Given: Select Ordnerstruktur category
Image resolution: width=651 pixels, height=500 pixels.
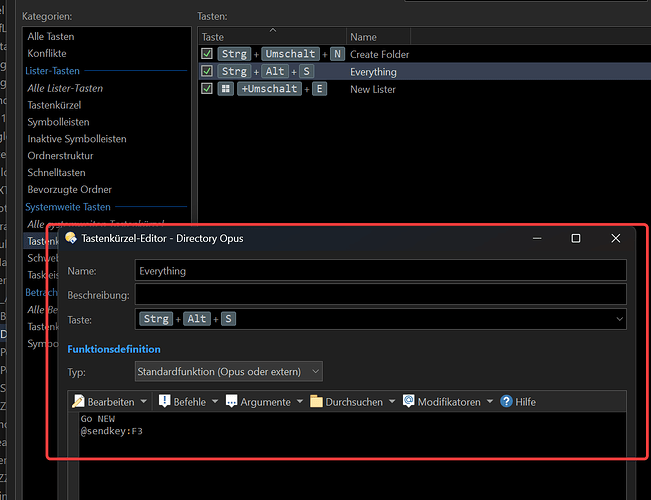Looking at the screenshot, I should 60,156.
